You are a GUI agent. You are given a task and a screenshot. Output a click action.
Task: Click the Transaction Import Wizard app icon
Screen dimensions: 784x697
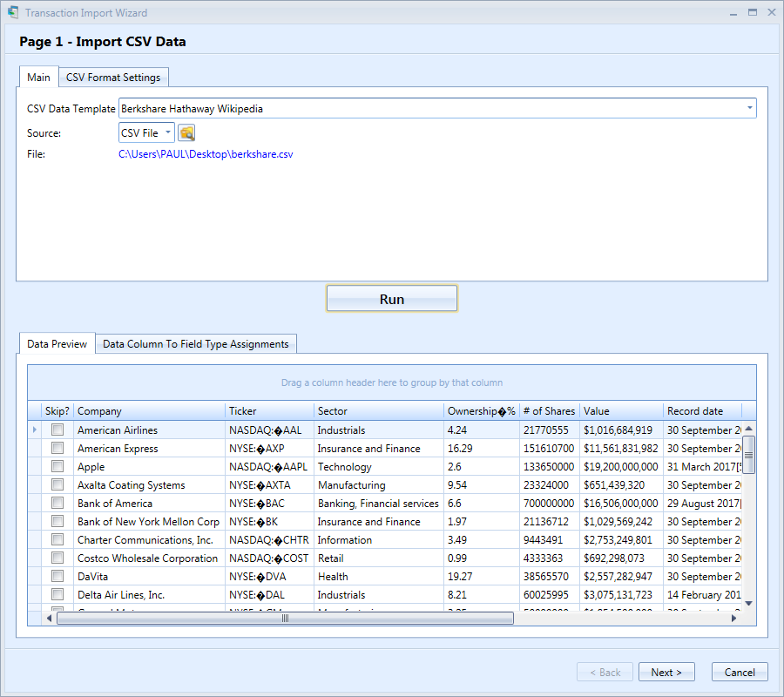point(13,12)
